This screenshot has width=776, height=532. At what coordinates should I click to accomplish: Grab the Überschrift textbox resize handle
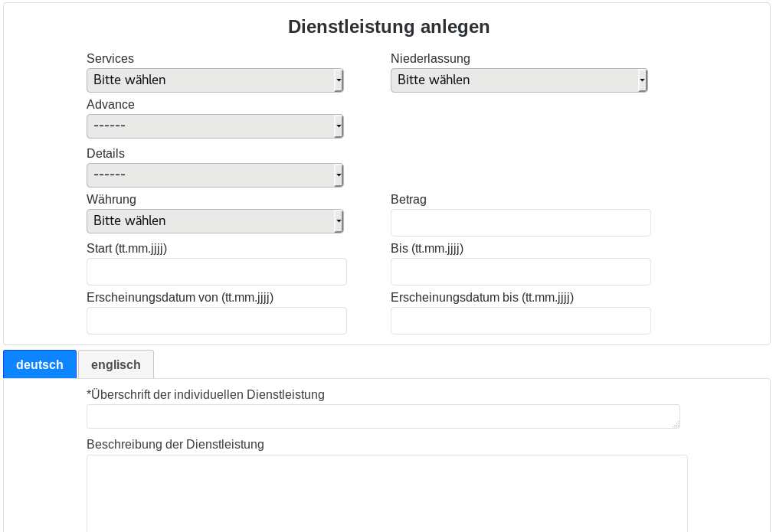[676, 424]
